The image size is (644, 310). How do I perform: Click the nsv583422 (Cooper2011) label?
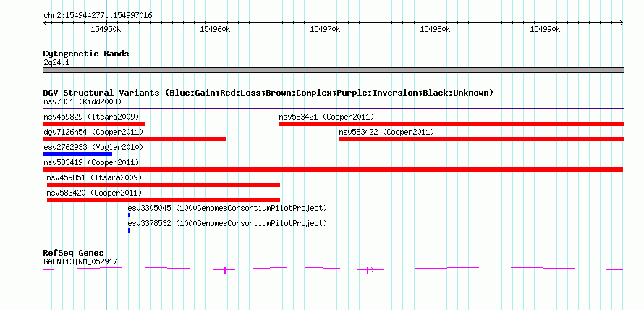386,132
